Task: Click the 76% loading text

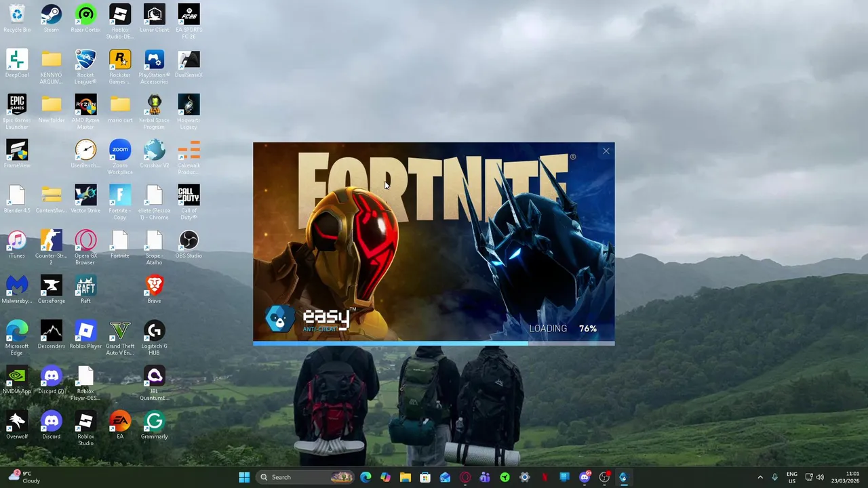Action: pyautogui.click(x=588, y=329)
